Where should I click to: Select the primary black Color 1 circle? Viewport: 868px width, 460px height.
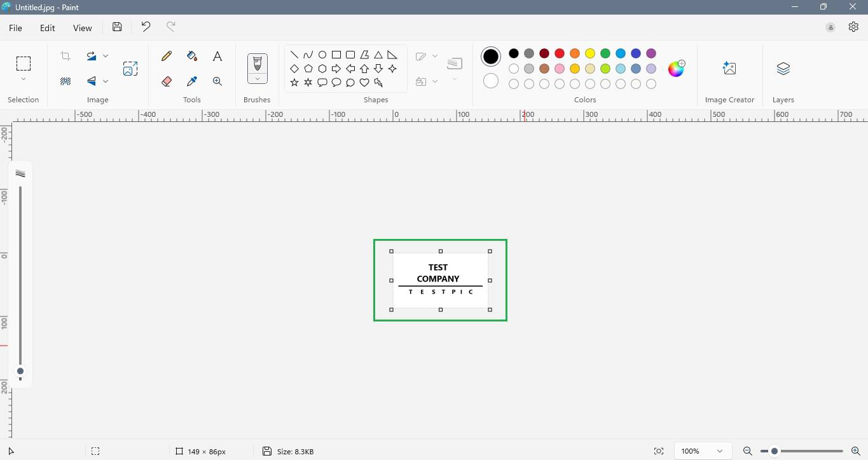490,57
